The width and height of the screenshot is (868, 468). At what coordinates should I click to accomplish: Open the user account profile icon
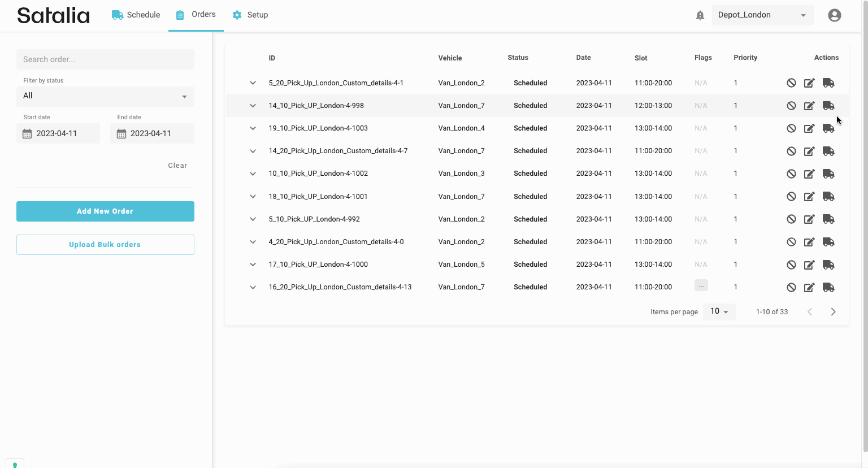click(x=834, y=15)
